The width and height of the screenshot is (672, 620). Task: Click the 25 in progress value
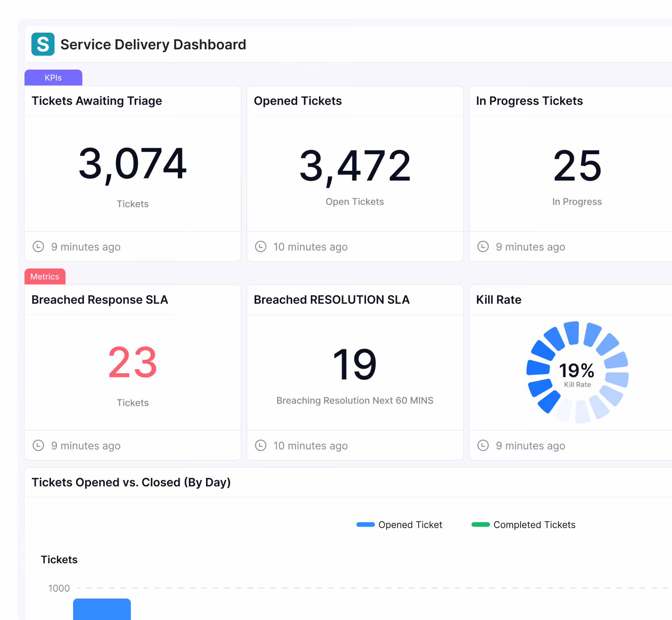578,166
